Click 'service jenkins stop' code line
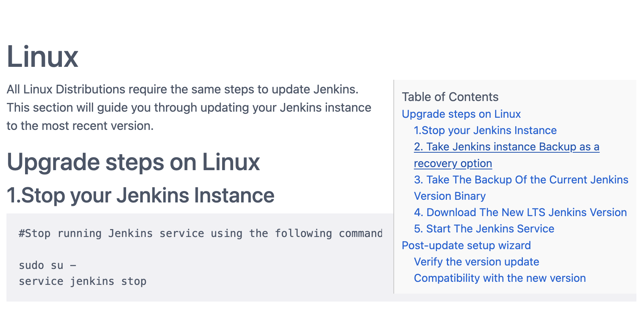Viewport: 644px width, 316px height. 82,281
